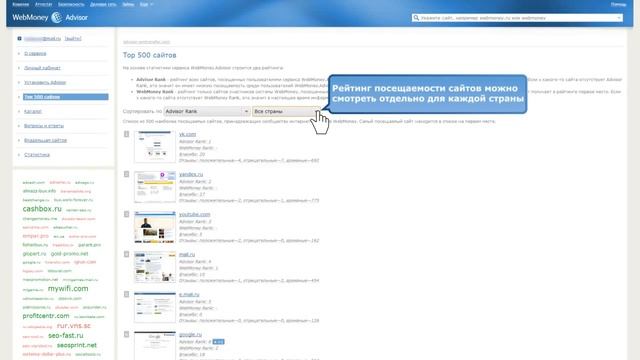Click small icon beside vk.com thumbnail
The image size is (640, 360).
pos(127,134)
